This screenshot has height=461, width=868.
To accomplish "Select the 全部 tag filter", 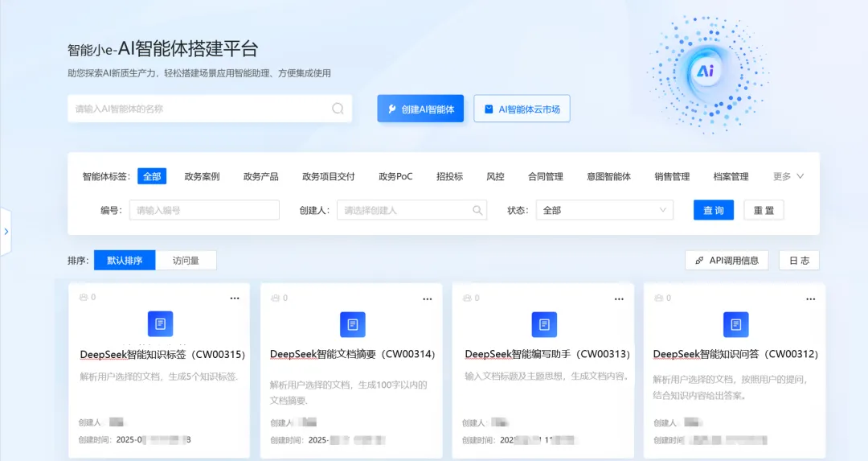I will pos(152,176).
